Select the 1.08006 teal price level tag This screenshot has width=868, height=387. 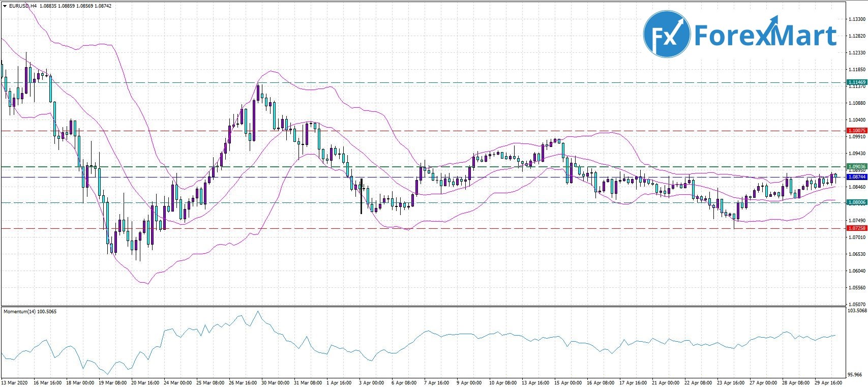(857, 202)
